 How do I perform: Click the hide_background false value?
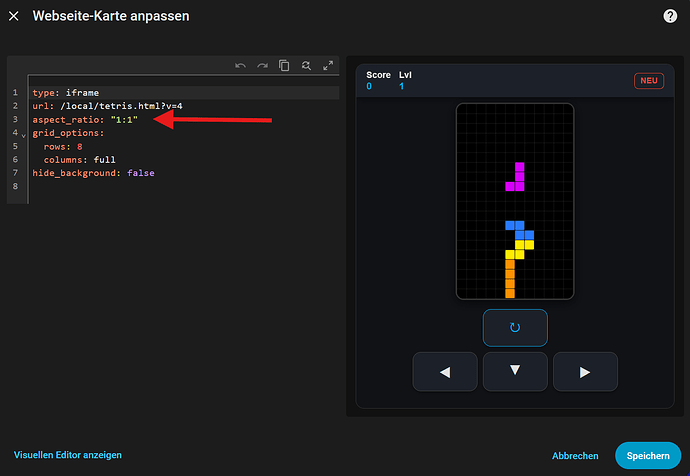(140, 173)
